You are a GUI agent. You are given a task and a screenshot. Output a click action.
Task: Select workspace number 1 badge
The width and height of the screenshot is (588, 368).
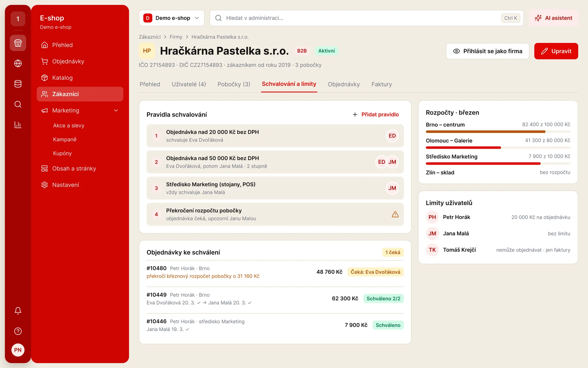pyautogui.click(x=18, y=19)
